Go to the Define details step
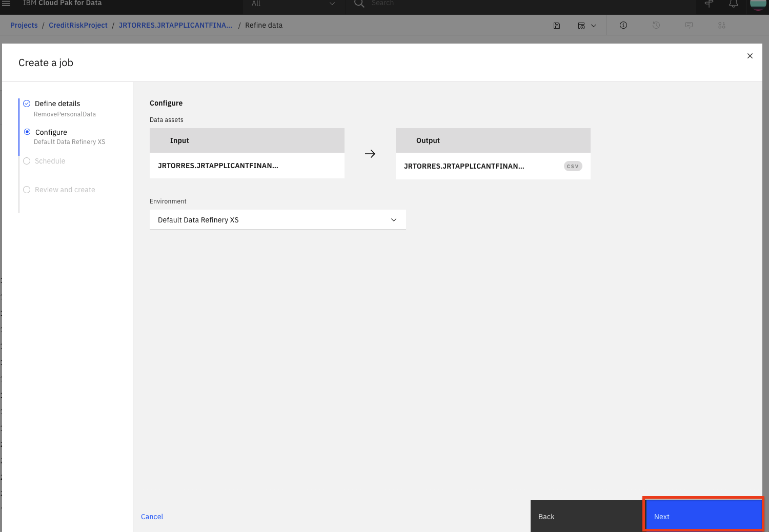 pos(57,104)
